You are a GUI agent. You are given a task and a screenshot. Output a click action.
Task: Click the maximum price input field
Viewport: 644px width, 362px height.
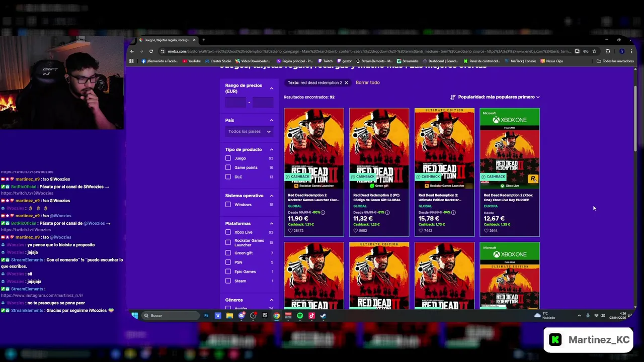click(263, 103)
